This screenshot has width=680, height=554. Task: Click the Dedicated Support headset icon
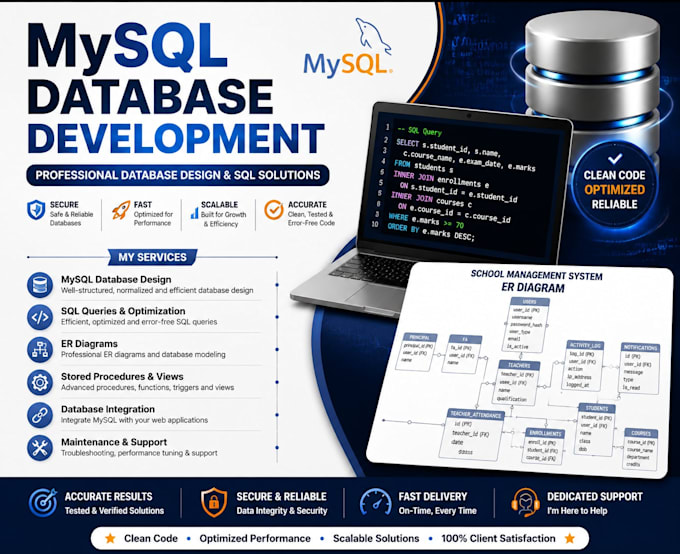coord(525,502)
